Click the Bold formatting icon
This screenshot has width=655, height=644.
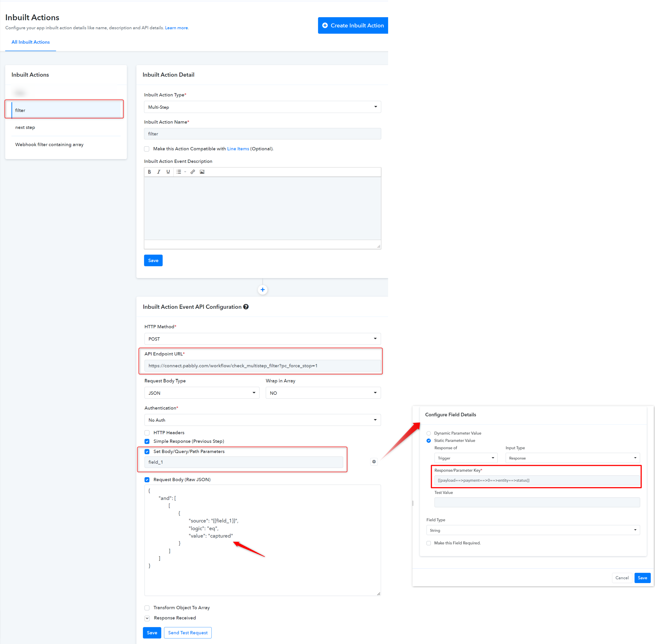point(149,172)
